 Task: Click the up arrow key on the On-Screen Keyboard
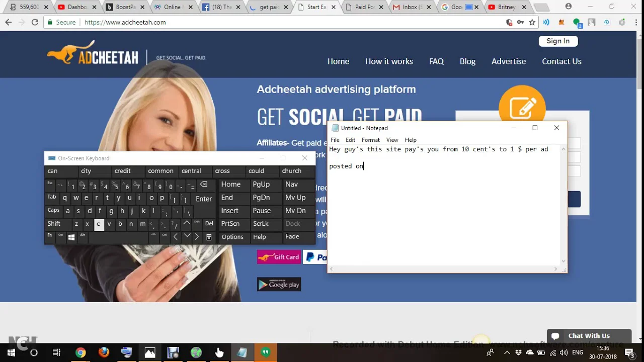pyautogui.click(x=187, y=224)
